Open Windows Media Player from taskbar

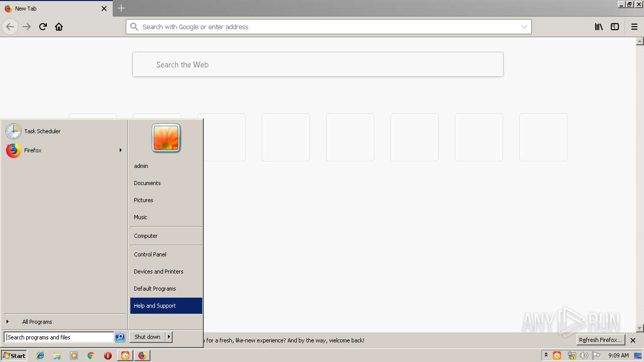point(74,355)
